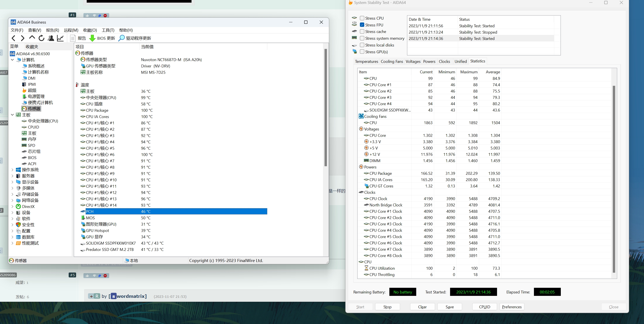Click the BIOS update green arrow icon
This screenshot has height=324, width=644.
tap(92, 38)
